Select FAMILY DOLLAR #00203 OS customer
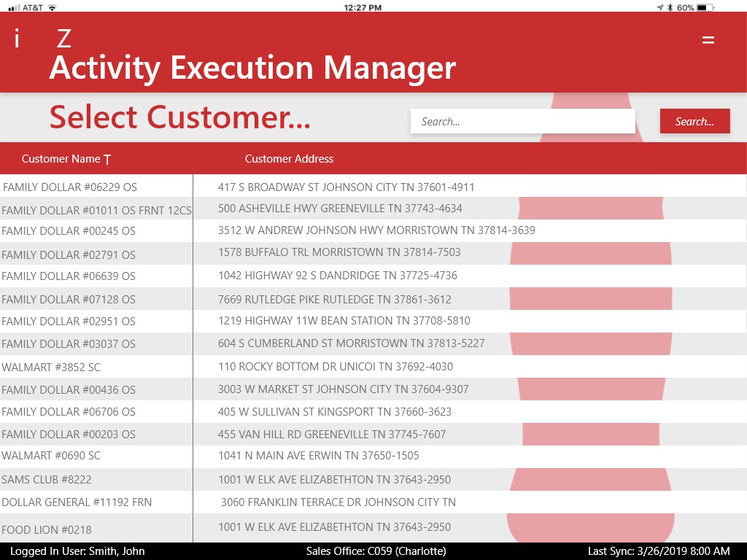This screenshot has height=560, width=747. (x=69, y=435)
